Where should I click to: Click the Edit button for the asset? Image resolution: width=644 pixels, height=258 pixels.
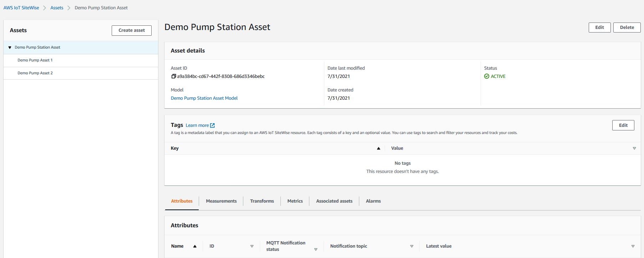600,28
